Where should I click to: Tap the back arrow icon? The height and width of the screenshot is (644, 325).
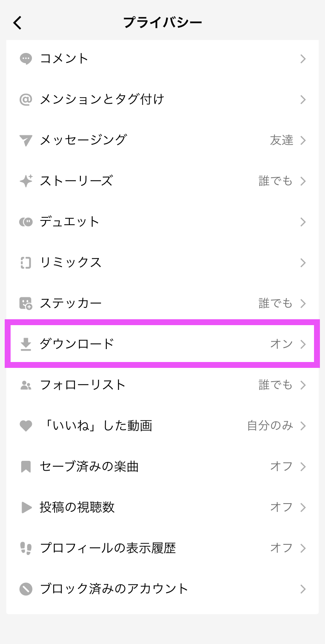17,23
